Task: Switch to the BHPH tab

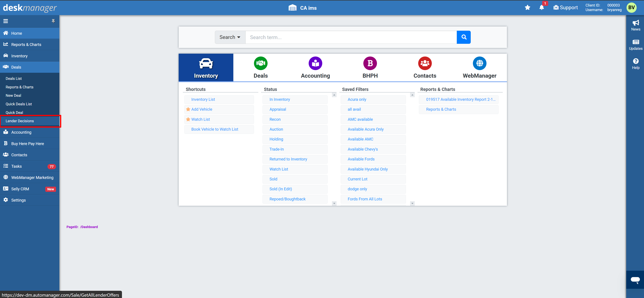Action: pyautogui.click(x=370, y=68)
